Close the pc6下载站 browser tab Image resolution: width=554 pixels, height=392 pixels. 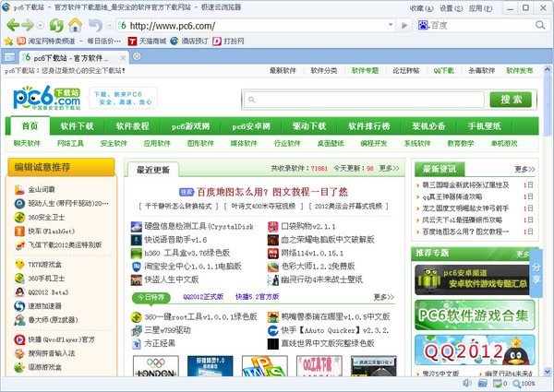pos(123,58)
